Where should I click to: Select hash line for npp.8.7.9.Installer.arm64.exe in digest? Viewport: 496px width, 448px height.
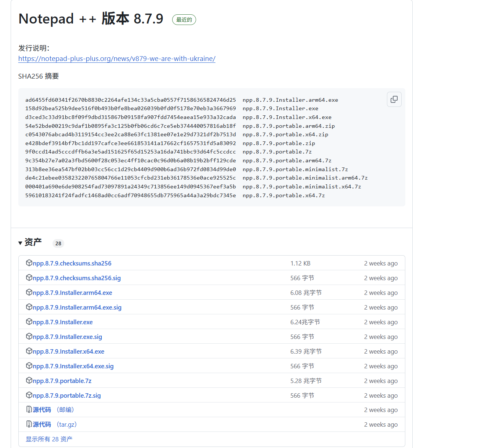[182, 100]
